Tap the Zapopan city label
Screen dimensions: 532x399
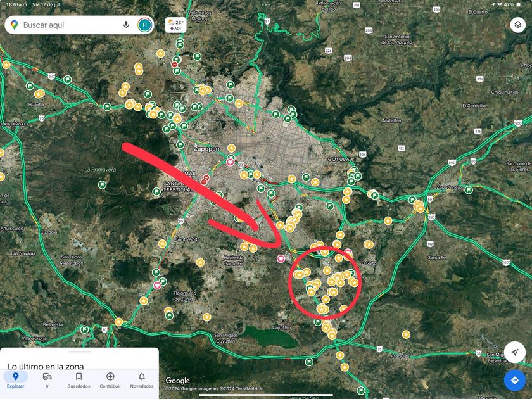tap(206, 149)
